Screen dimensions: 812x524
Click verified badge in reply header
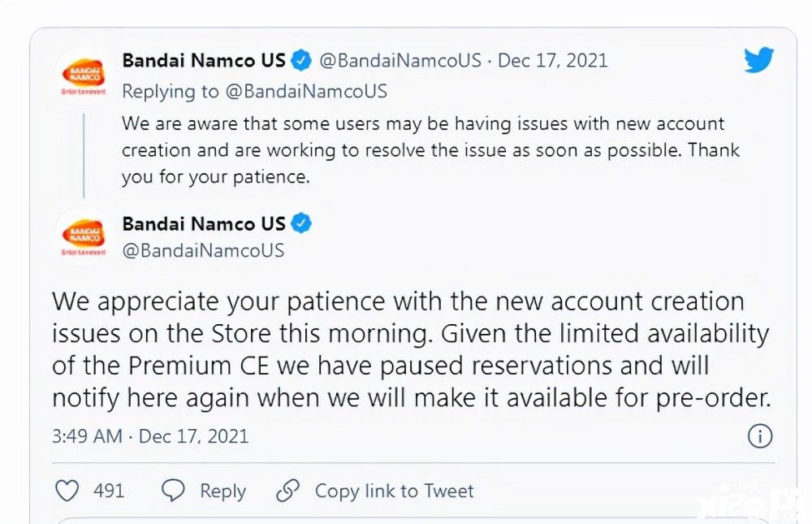[301, 61]
